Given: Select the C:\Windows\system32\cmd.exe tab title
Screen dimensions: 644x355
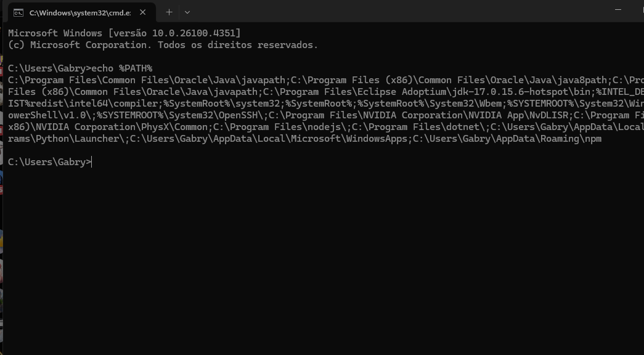Looking at the screenshot, I should point(80,13).
